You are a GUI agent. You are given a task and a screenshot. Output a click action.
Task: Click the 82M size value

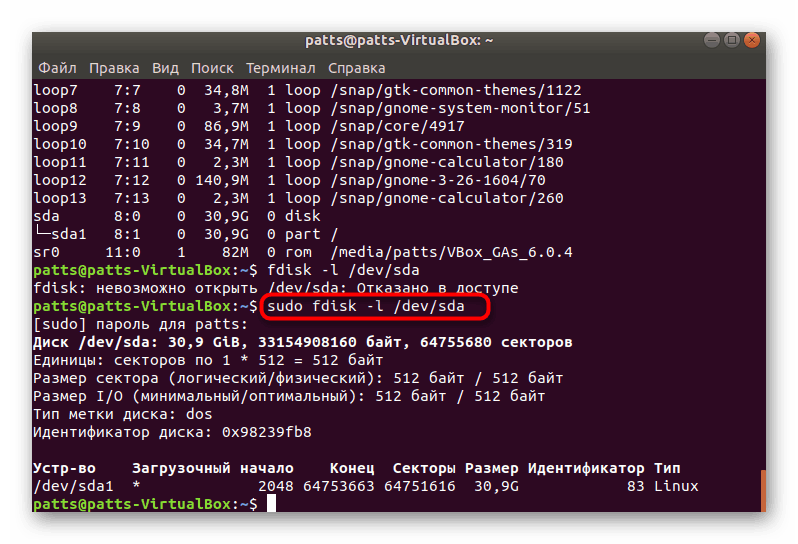click(235, 252)
